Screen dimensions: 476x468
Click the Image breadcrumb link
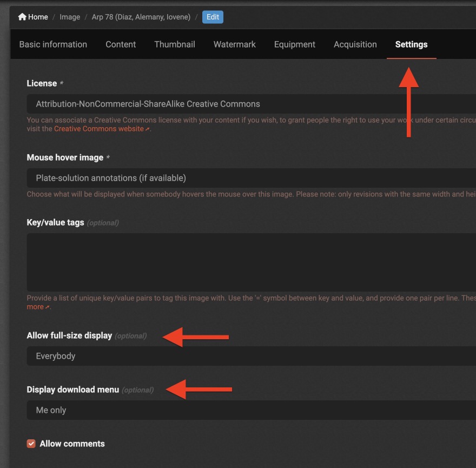[70, 17]
